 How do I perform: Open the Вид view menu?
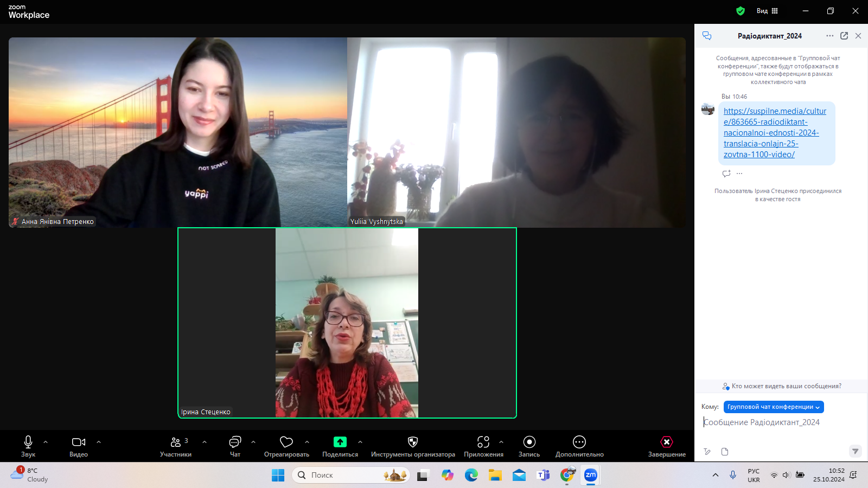pos(767,11)
